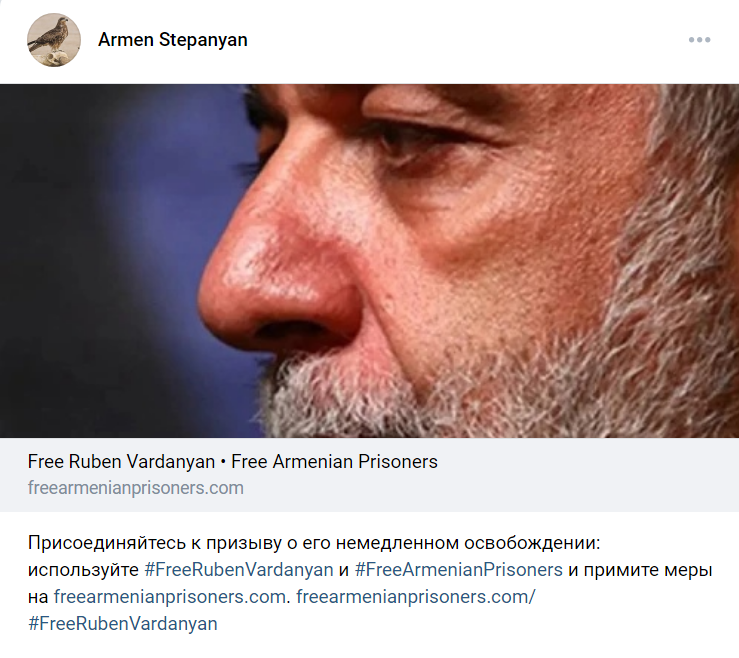
Task: Click the gray freearmenianprisoners.com domain caption
Action: click(136, 488)
